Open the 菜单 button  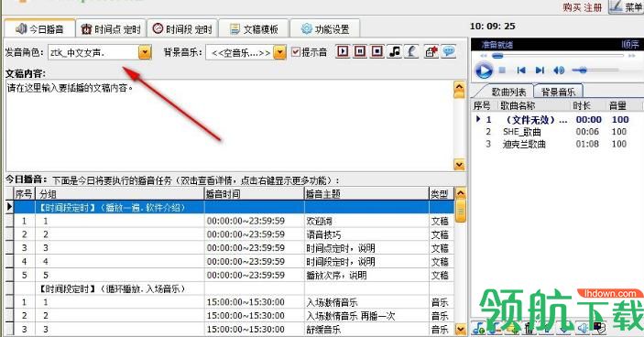point(627,6)
